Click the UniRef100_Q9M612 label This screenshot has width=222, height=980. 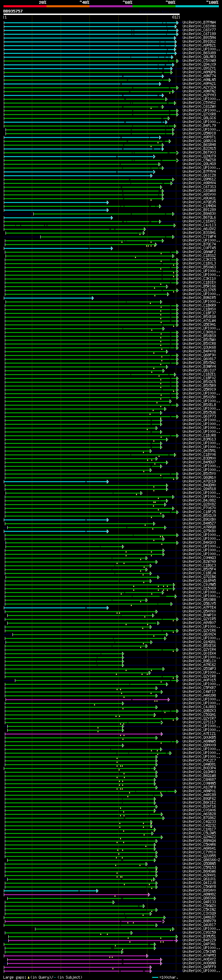coord(199,179)
